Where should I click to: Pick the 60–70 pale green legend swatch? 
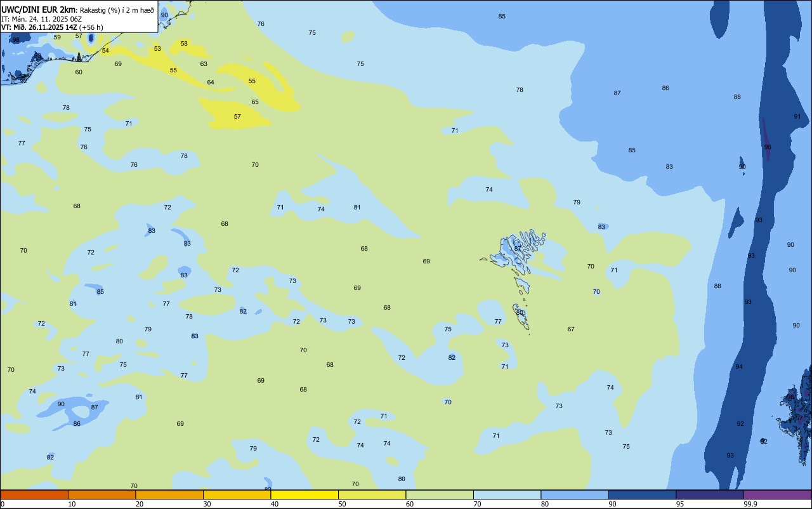(x=440, y=494)
